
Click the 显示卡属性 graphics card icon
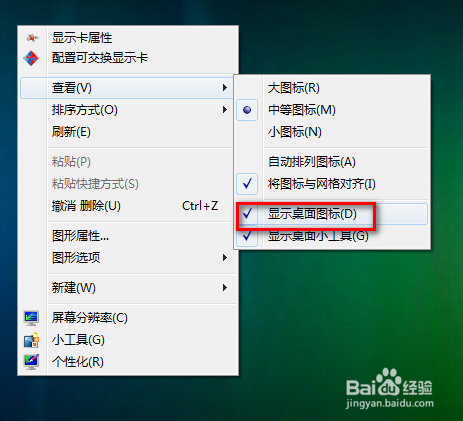tap(32, 38)
